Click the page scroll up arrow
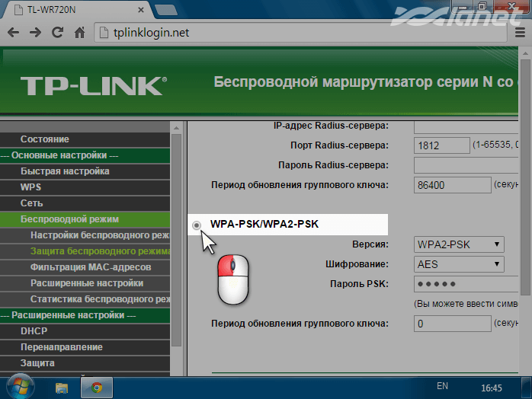This screenshot has width=532, height=399. (x=525, y=53)
